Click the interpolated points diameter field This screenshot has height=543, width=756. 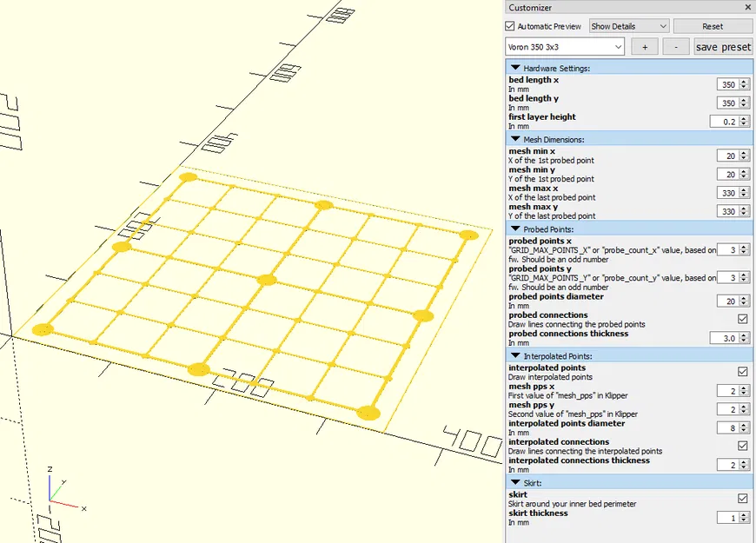[x=728, y=427]
